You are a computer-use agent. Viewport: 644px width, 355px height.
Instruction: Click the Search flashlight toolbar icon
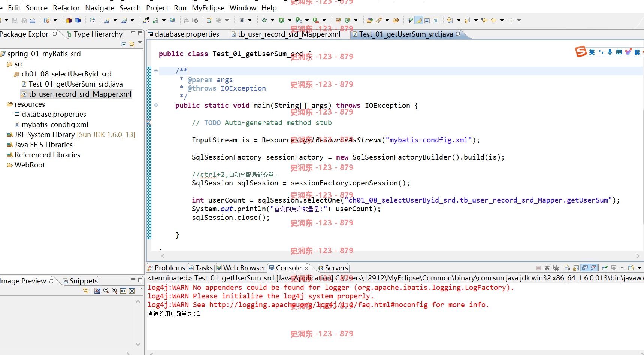[379, 20]
